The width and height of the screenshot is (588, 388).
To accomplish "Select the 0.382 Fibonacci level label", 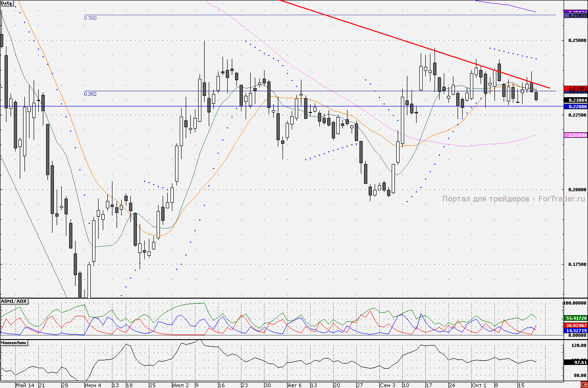I will click(x=90, y=94).
